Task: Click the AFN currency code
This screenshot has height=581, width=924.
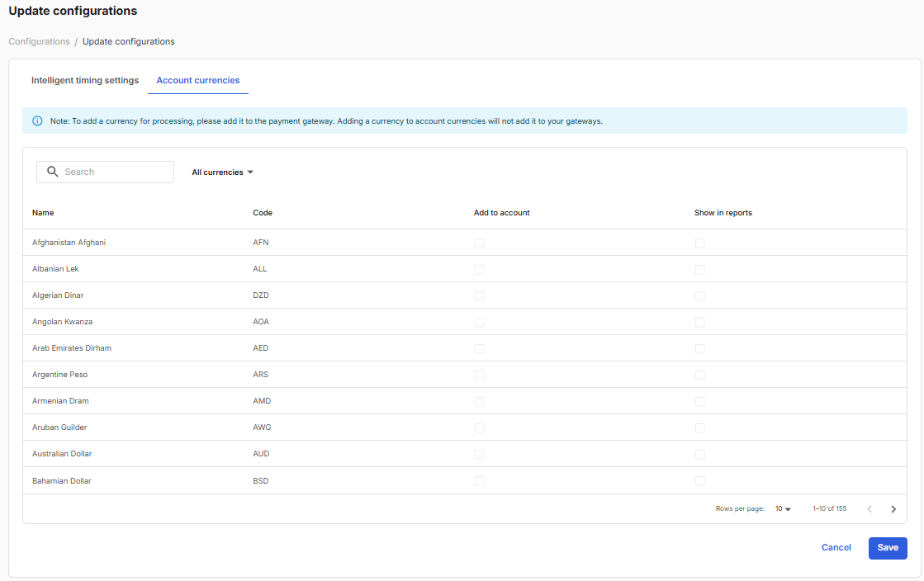Action: coord(260,242)
